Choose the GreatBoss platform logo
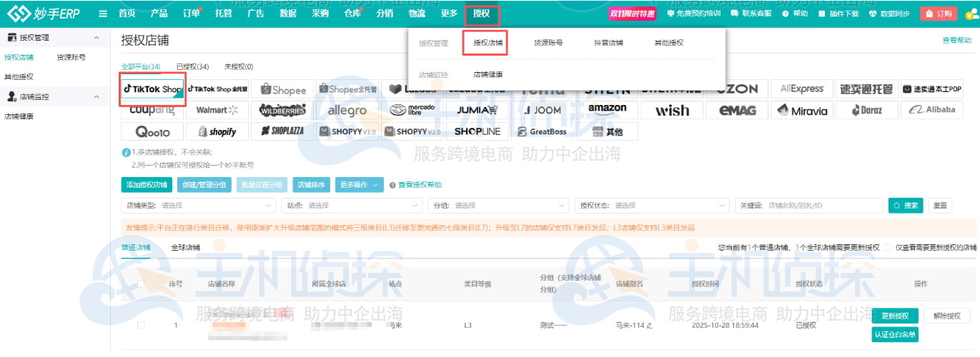980x357 pixels. (543, 131)
